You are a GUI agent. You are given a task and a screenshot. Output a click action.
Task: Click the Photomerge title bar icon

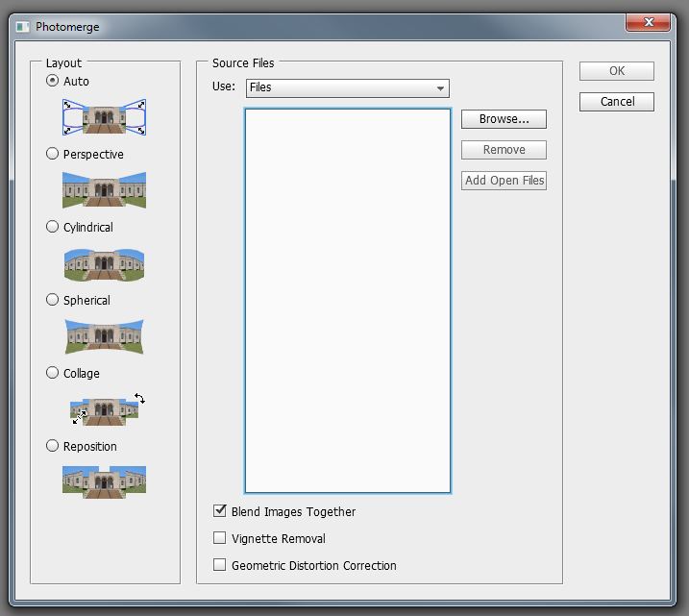[23, 27]
